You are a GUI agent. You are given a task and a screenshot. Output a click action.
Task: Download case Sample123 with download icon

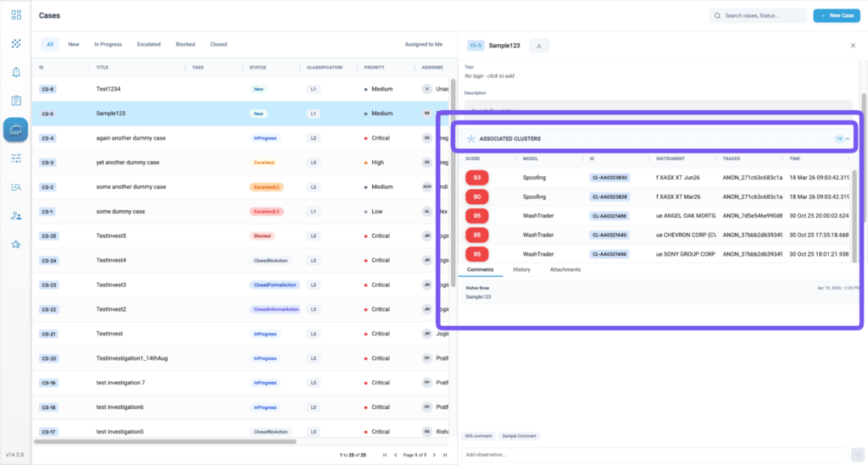point(538,46)
